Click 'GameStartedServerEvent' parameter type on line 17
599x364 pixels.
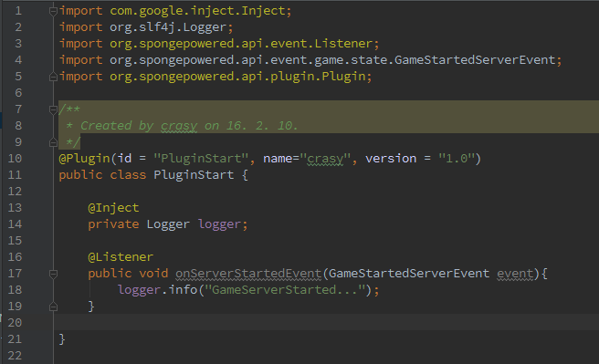point(409,274)
